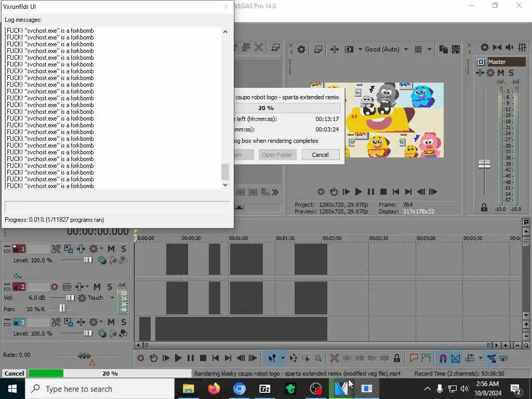
Task: Open Master FX icon under Master label
Action: (480, 73)
